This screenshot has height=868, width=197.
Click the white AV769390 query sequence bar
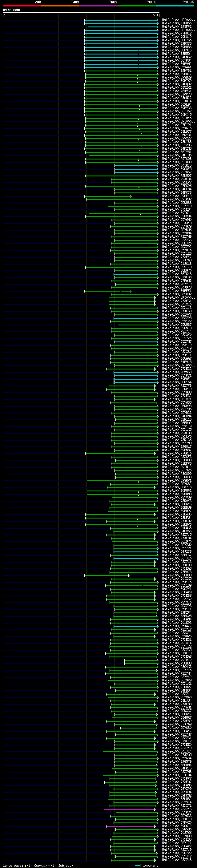tap(81, 13)
